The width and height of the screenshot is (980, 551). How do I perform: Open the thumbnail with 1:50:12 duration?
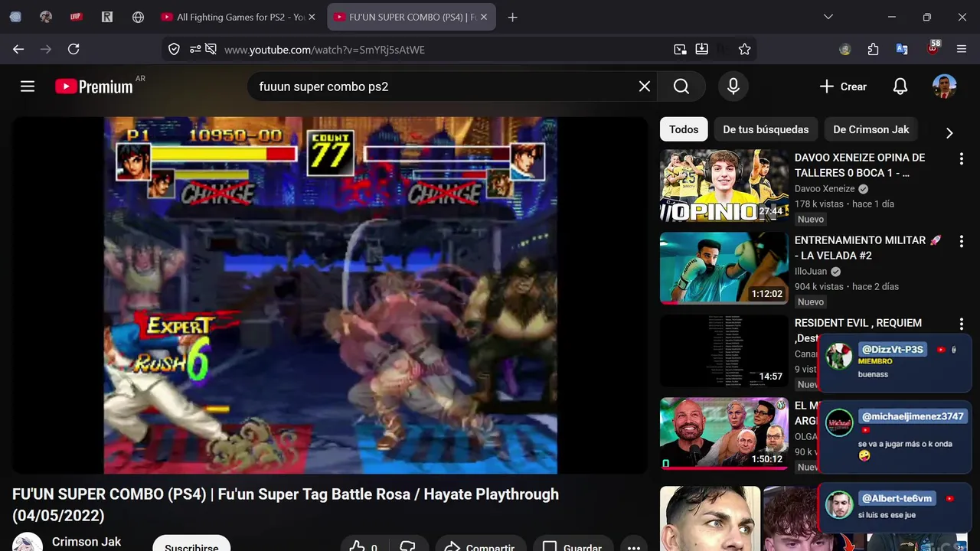(x=724, y=434)
